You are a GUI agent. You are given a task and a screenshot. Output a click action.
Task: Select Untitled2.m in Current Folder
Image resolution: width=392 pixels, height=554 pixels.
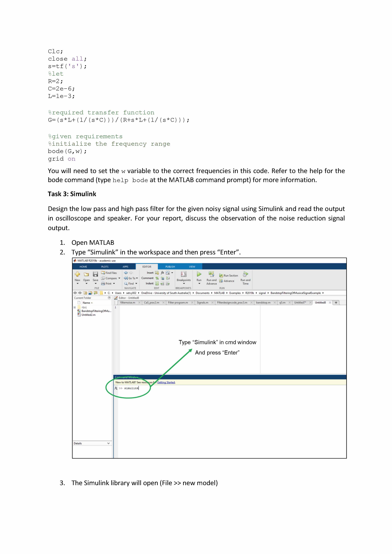point(88,315)
